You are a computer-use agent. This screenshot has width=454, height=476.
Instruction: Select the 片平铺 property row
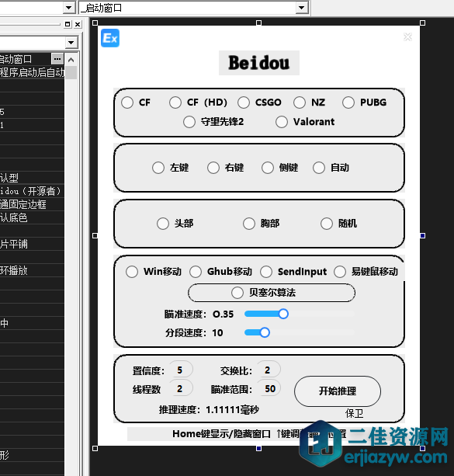pyautogui.click(x=32, y=244)
